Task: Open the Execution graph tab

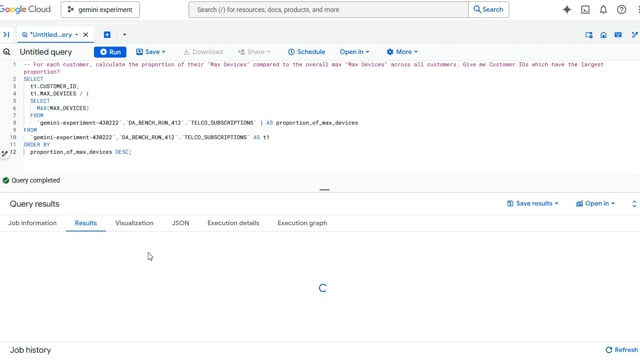Action: [x=302, y=223]
